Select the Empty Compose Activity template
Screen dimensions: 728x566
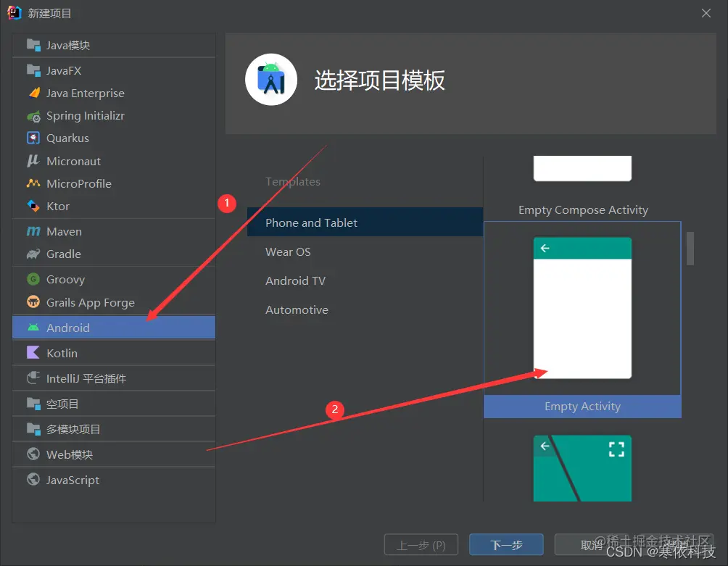[582, 209]
